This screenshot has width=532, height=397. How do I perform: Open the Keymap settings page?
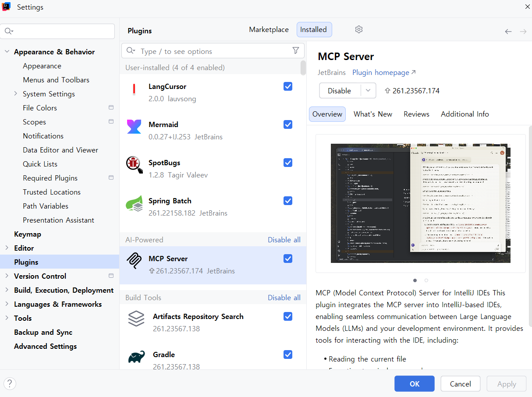[28, 234]
